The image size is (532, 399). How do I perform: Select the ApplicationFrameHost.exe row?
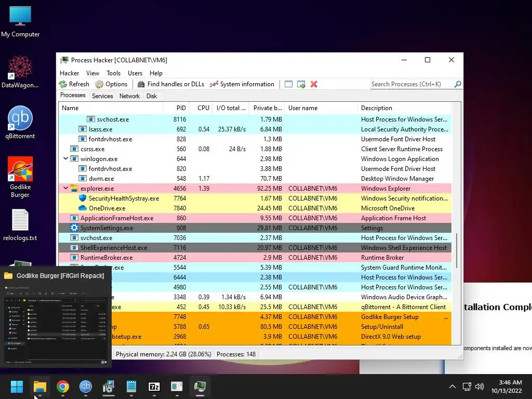[255, 218]
